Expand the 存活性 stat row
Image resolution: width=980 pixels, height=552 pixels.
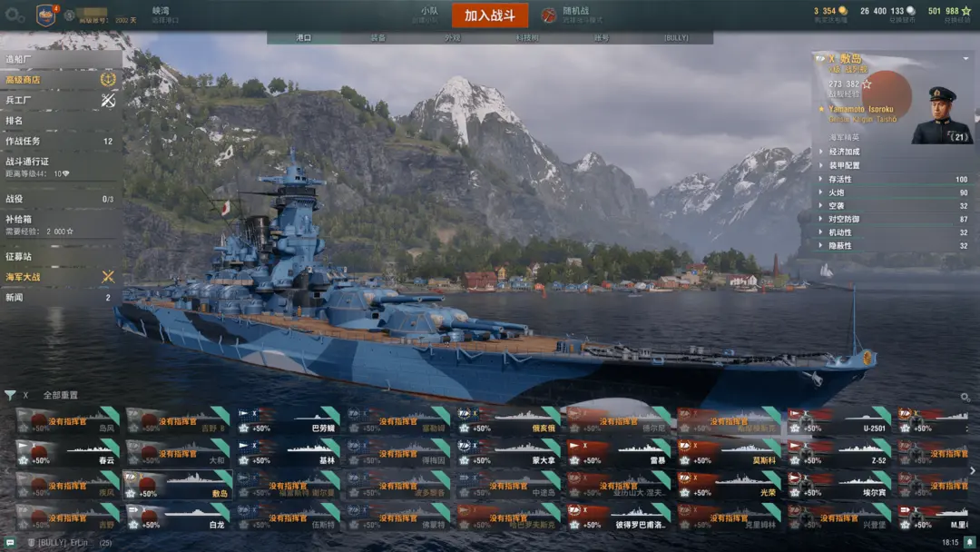(894, 180)
